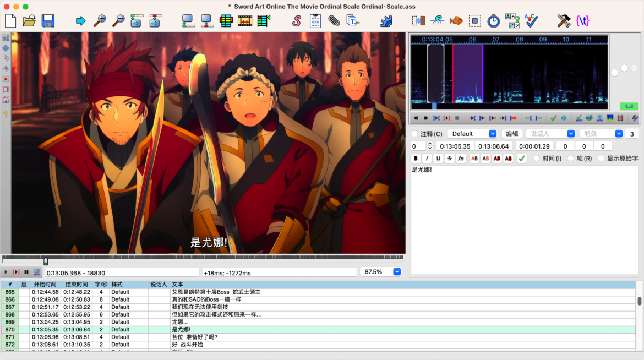Screen dimensions: 644x360
Task: Enable the 显示原始字 checkbox
Action: click(x=601, y=158)
